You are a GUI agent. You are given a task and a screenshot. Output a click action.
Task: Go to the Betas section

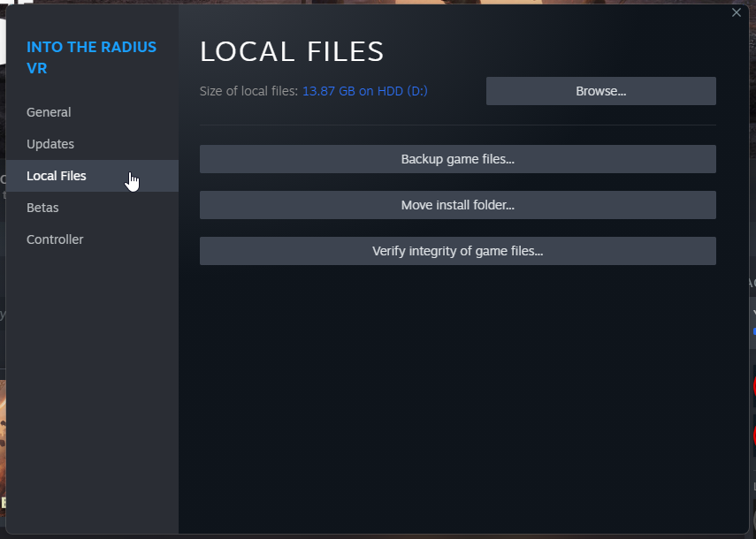92,208
